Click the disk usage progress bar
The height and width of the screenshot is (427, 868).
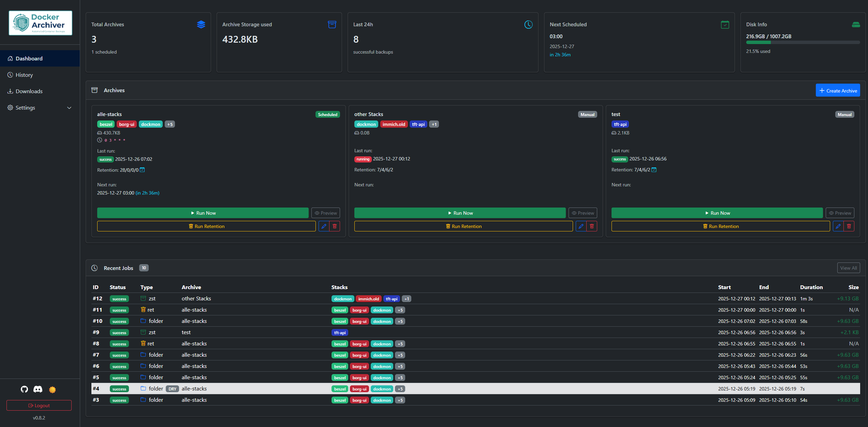(x=803, y=43)
